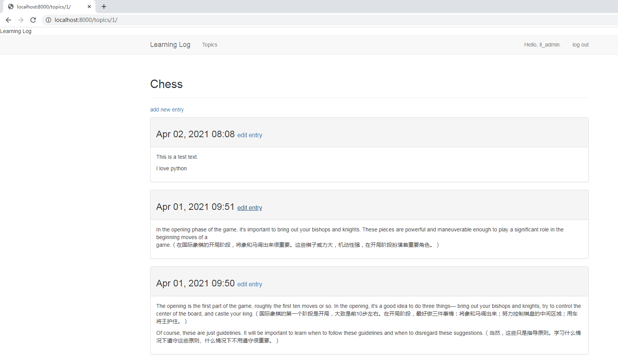Image resolution: width=618 pixels, height=364 pixels.
Task: Click the plain 'Learning Log' text at top left
Action: (x=16, y=31)
